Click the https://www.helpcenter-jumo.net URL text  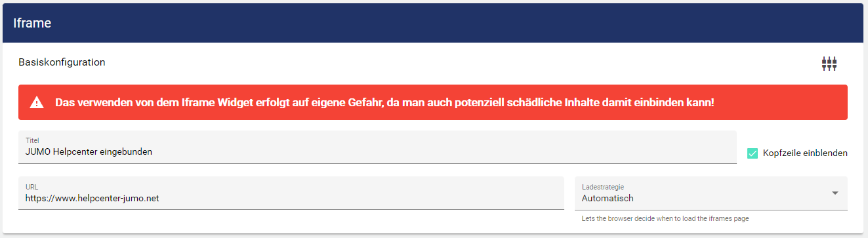[93, 199]
